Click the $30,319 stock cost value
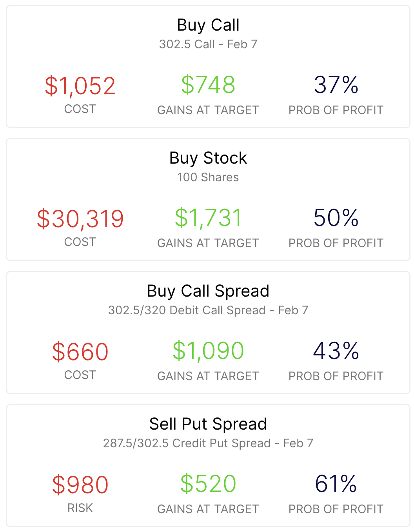 tap(80, 219)
